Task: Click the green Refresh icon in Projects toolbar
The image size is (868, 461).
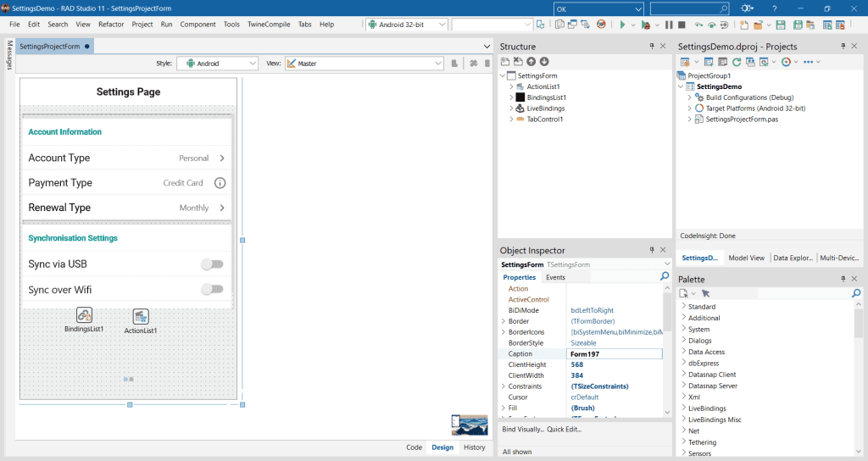Action: click(x=737, y=62)
